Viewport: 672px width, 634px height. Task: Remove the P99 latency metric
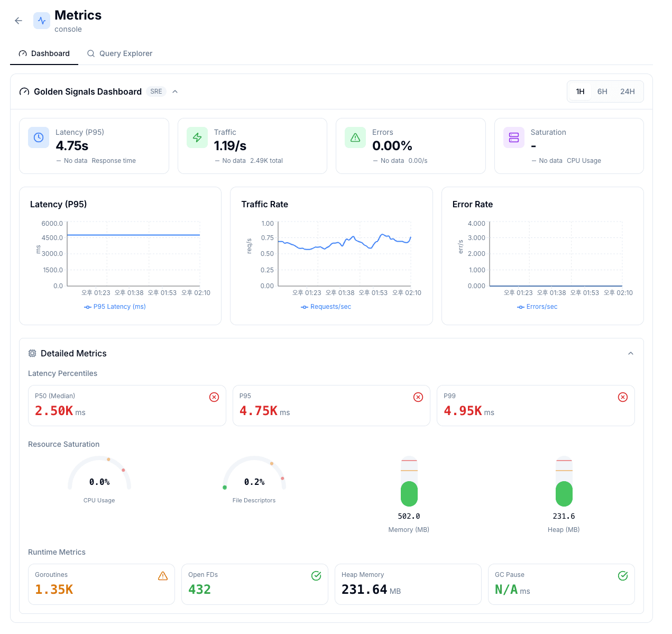(x=623, y=397)
